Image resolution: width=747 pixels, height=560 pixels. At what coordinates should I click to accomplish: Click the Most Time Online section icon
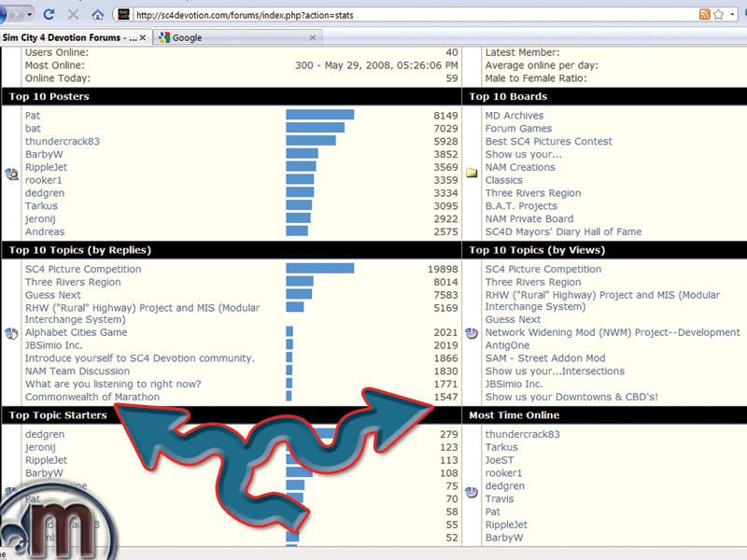(x=472, y=493)
